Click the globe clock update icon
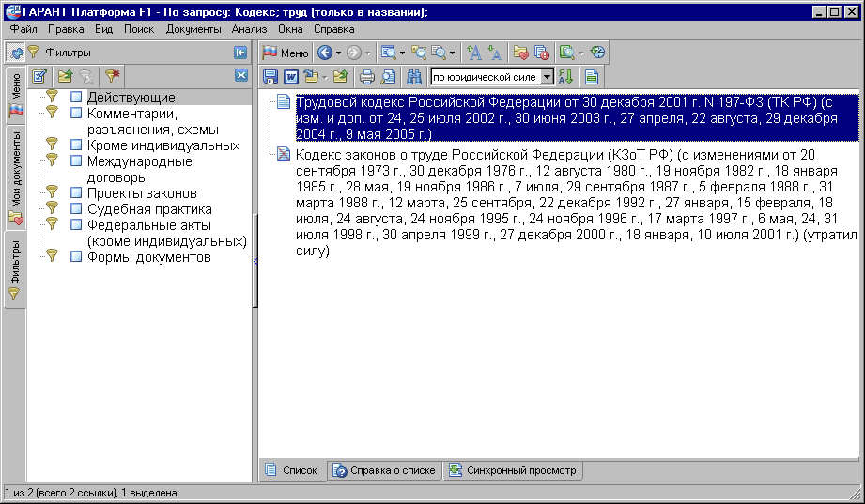 click(597, 53)
